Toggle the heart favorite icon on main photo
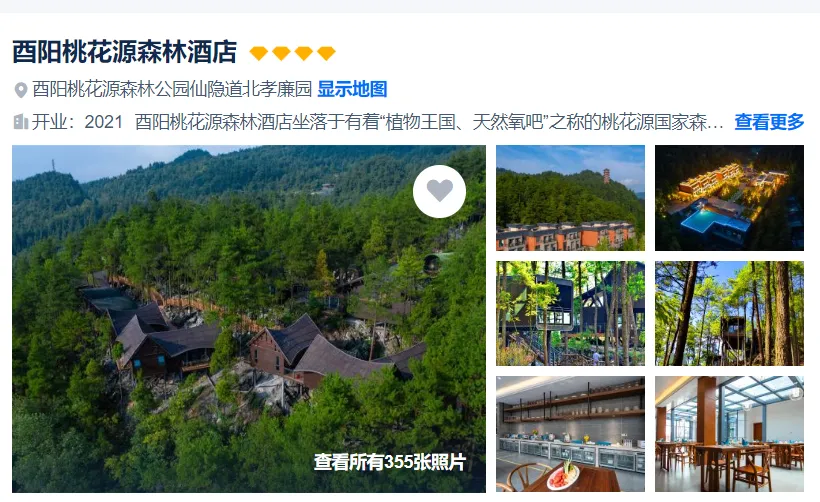This screenshot has height=502, width=820. (439, 191)
